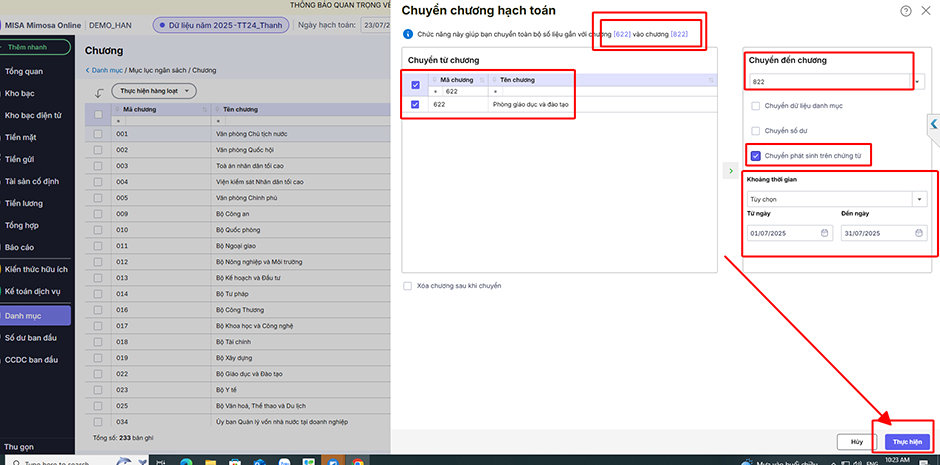Tick the Chuyển số dư checkbox
Viewport: 940px width, 465px height.
(x=756, y=130)
